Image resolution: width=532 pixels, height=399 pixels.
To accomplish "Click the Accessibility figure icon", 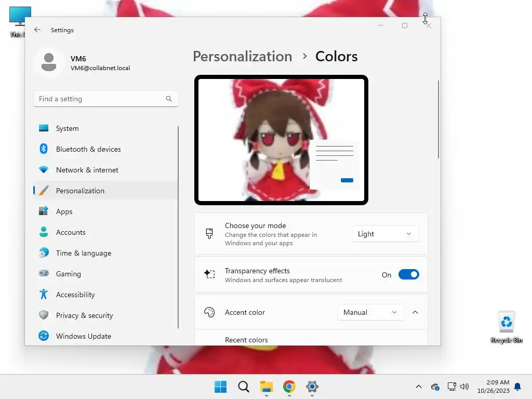I will pos(44,294).
